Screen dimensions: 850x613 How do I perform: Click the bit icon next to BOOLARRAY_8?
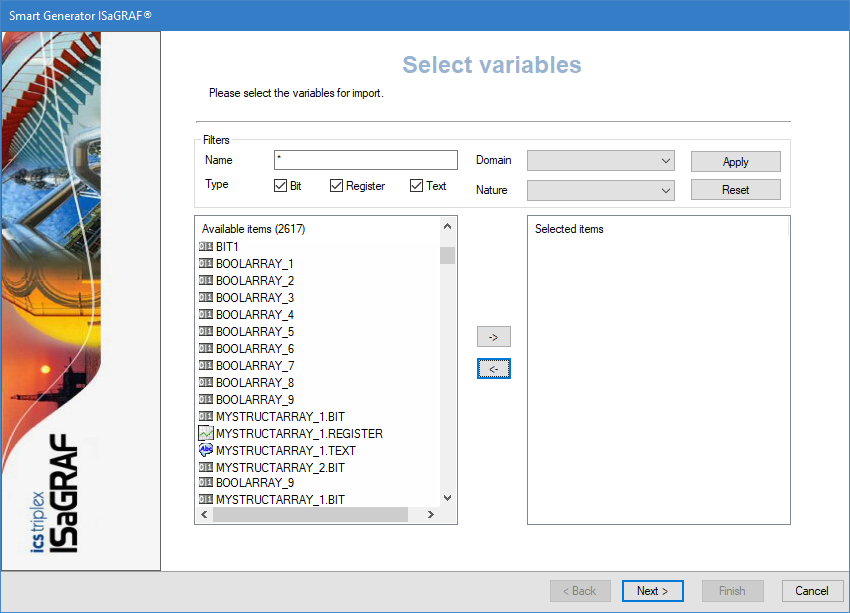(x=206, y=382)
